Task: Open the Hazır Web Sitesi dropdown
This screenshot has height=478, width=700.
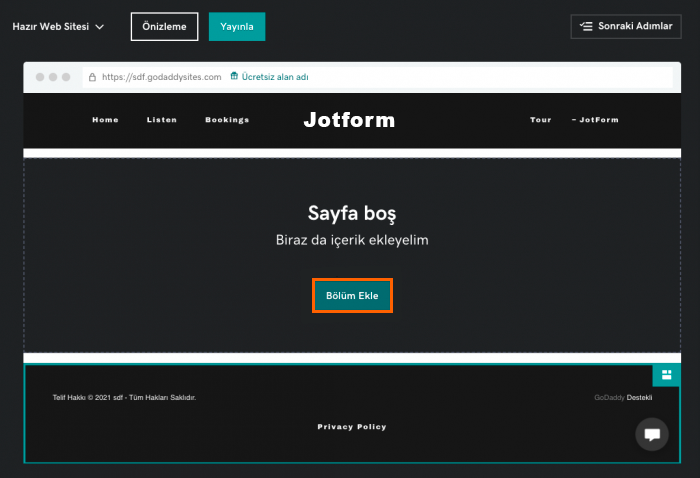Action: tap(58, 27)
